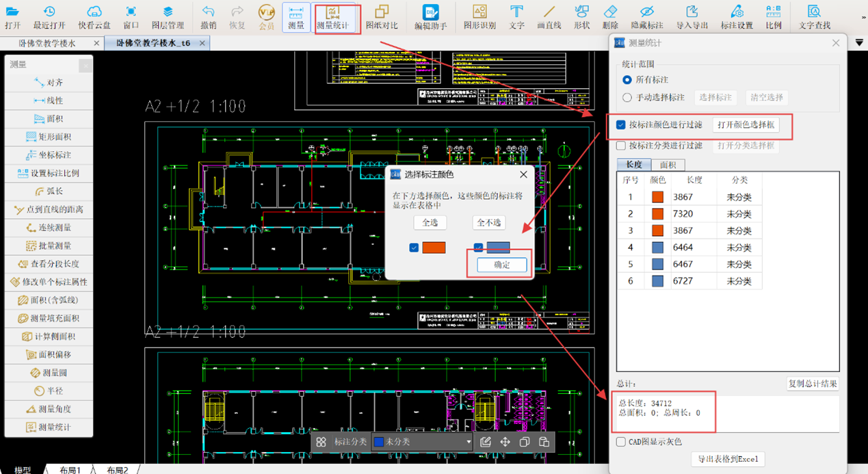Uncheck the orange color checkbox in dialog
This screenshot has width=868, height=474.
pyautogui.click(x=414, y=248)
